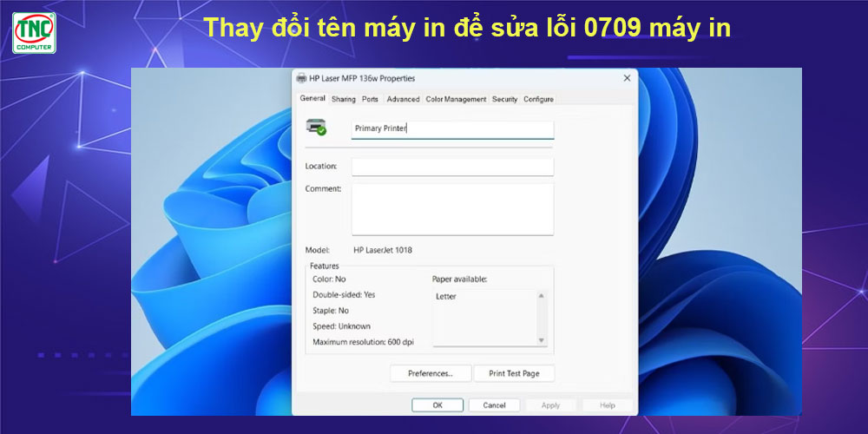Image resolution: width=868 pixels, height=434 pixels.
Task: Click the TNC Computer logo
Action: 34,33
